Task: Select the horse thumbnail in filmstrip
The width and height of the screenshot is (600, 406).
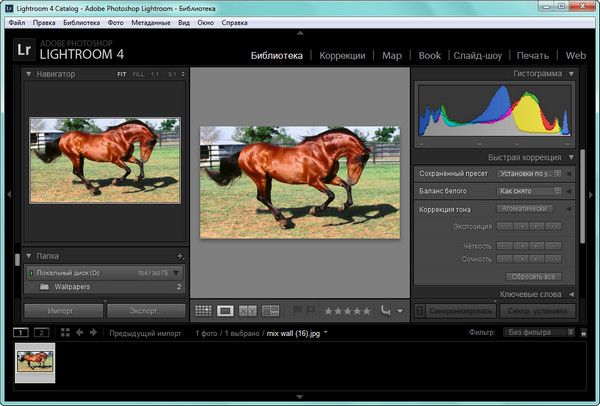Action: pyautogui.click(x=35, y=364)
